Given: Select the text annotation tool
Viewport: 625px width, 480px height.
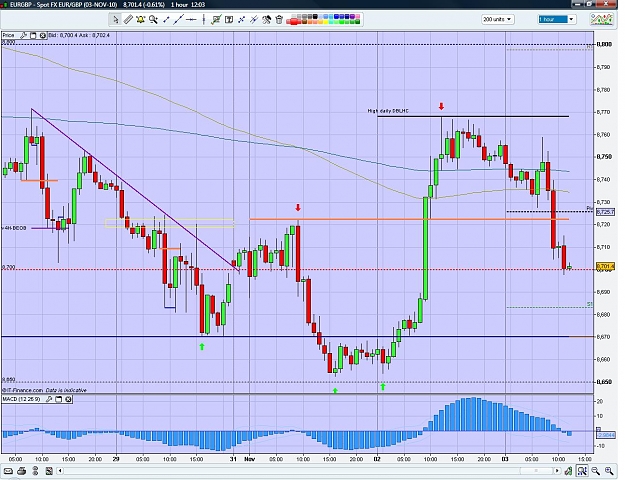Looking at the screenshot, I should click(x=229, y=19).
